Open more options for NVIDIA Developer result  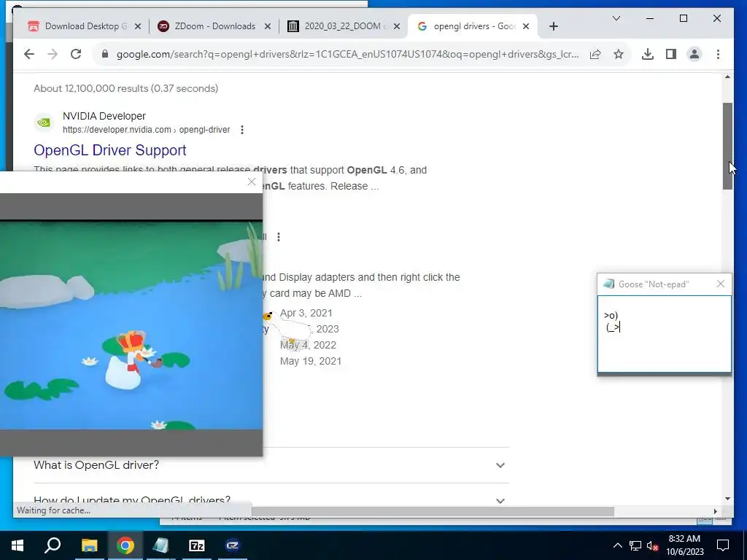242,130
